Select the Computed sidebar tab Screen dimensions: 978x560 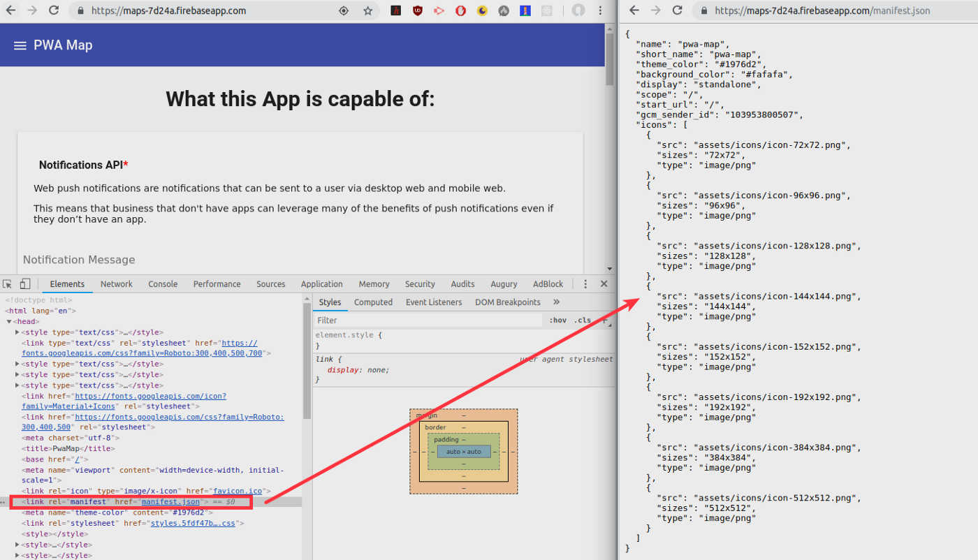coord(373,302)
